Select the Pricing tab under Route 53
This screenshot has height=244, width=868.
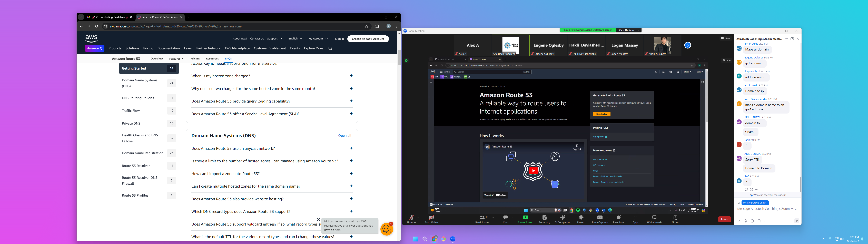coord(195,59)
